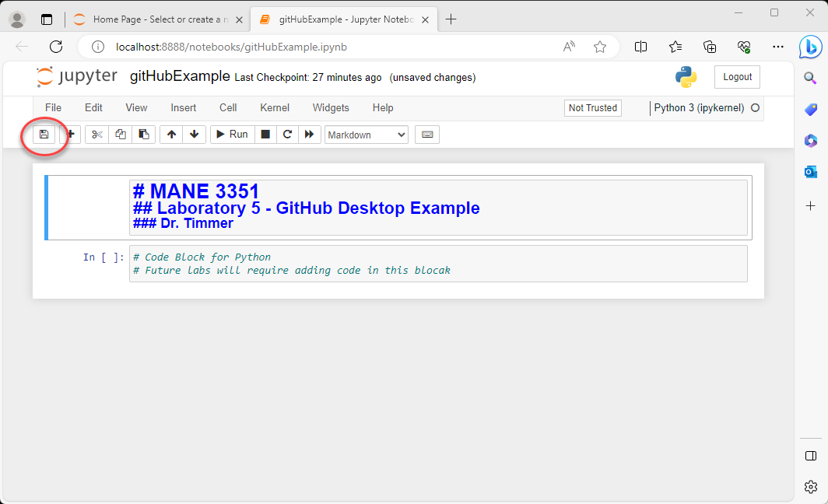This screenshot has height=504, width=828.
Task: Open the Cell menu
Action: 228,108
